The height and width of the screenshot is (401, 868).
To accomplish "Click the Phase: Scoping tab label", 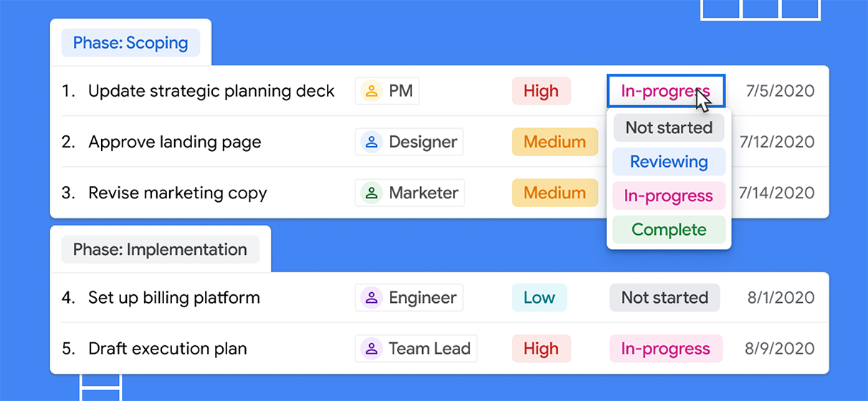I will tap(130, 43).
